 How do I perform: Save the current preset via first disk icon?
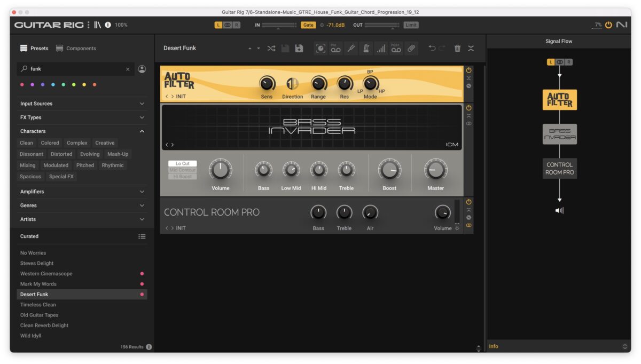pyautogui.click(x=285, y=48)
